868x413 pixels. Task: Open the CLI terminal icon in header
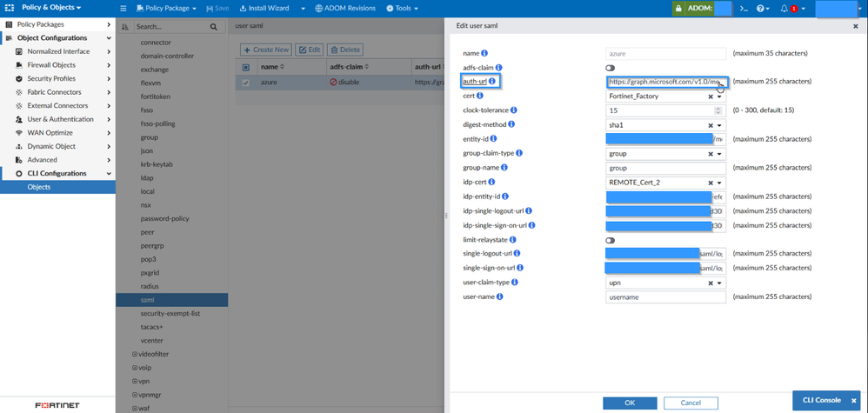point(744,9)
